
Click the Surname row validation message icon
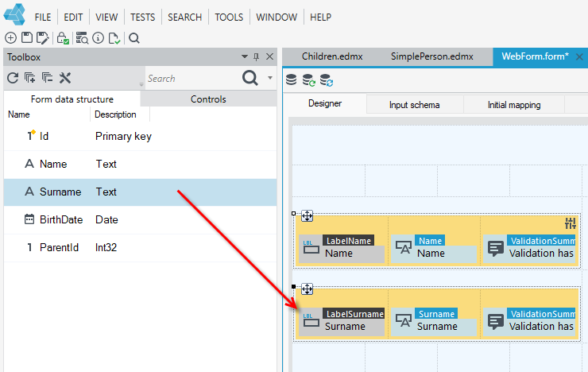tap(496, 321)
